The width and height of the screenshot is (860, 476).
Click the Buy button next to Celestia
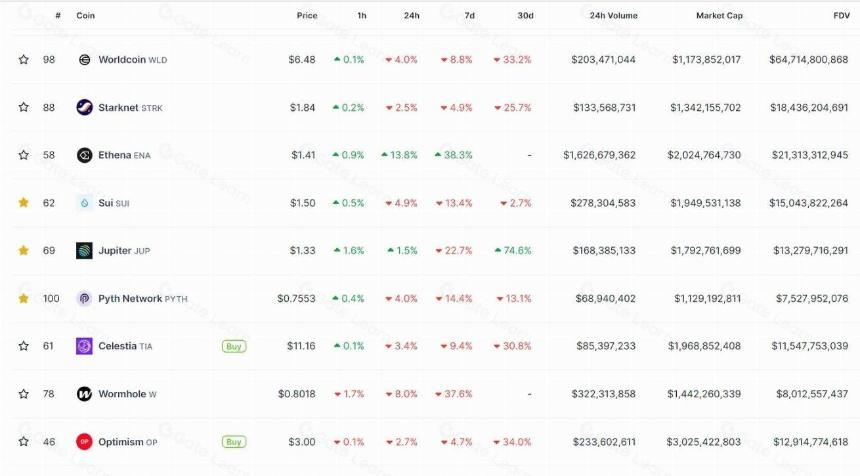click(234, 347)
